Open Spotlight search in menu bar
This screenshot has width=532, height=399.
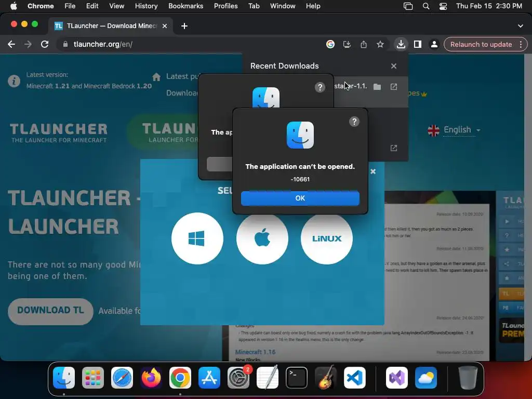click(x=426, y=6)
